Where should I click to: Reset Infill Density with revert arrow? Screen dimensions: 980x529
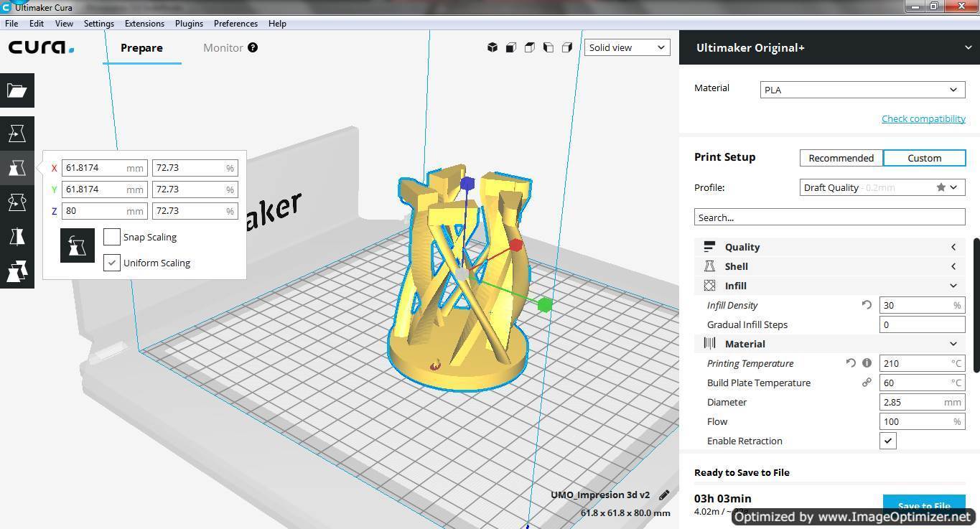pyautogui.click(x=867, y=305)
